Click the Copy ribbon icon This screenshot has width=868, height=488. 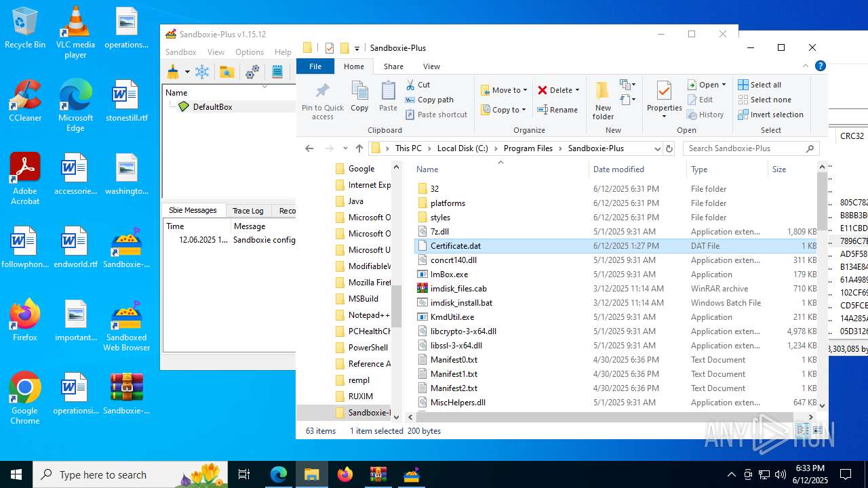[x=359, y=97]
